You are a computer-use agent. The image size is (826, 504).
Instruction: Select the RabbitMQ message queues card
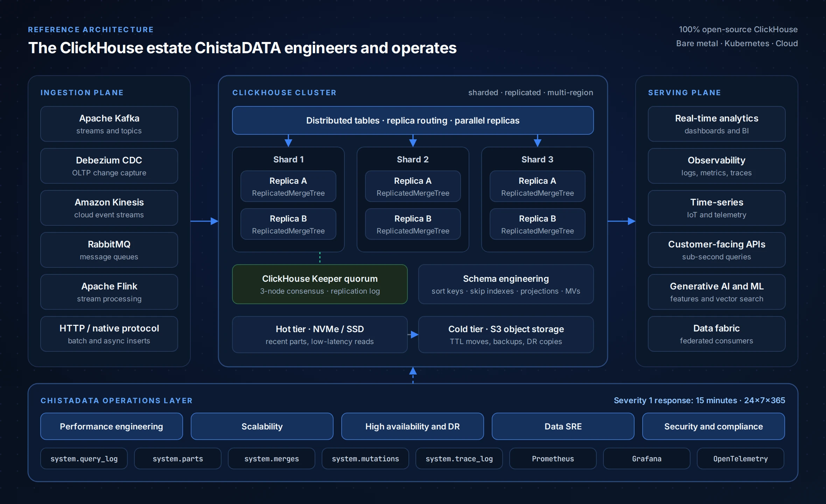click(109, 250)
